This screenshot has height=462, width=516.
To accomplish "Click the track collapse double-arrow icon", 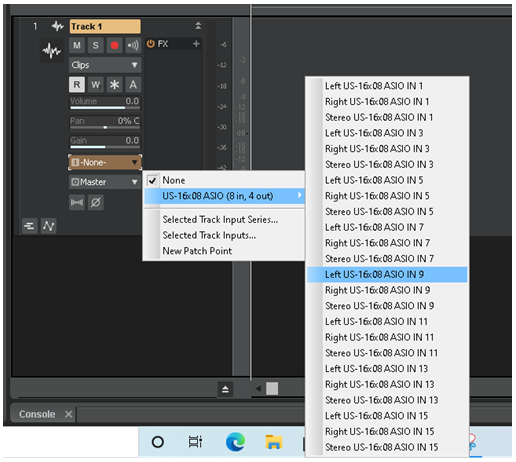I will pos(198,26).
